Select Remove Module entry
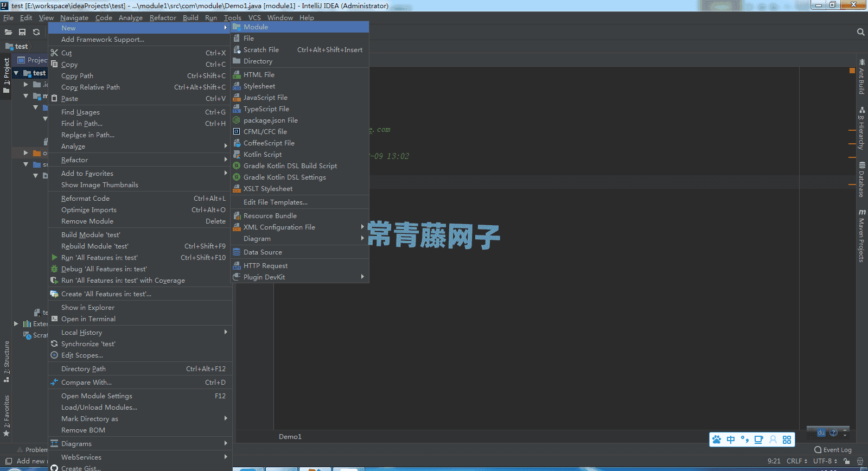This screenshot has height=471, width=868. [140, 221]
